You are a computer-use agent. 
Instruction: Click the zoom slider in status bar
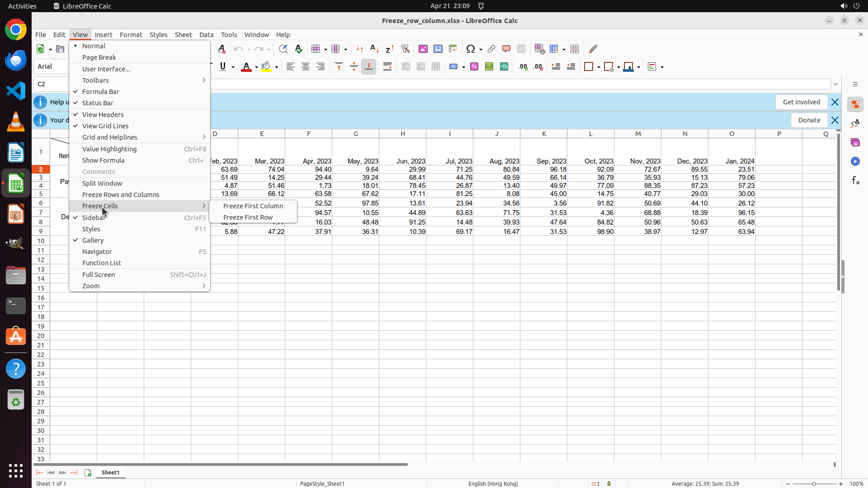coord(814,484)
